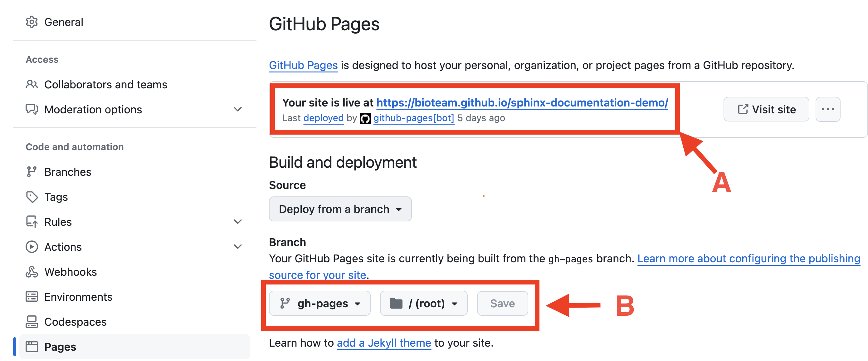This screenshot has height=361, width=868.
Task: Click the Branches git-branch icon in sidebar
Action: tap(31, 172)
